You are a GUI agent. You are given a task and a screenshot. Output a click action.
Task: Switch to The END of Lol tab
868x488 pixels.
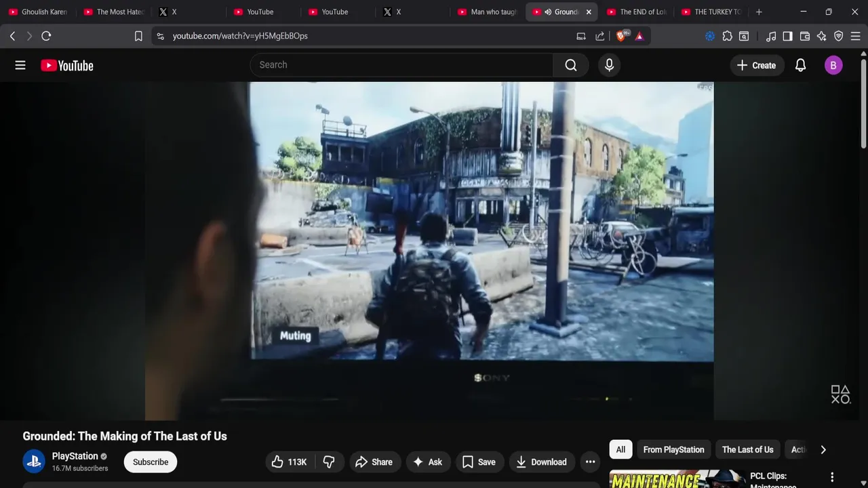click(637, 12)
